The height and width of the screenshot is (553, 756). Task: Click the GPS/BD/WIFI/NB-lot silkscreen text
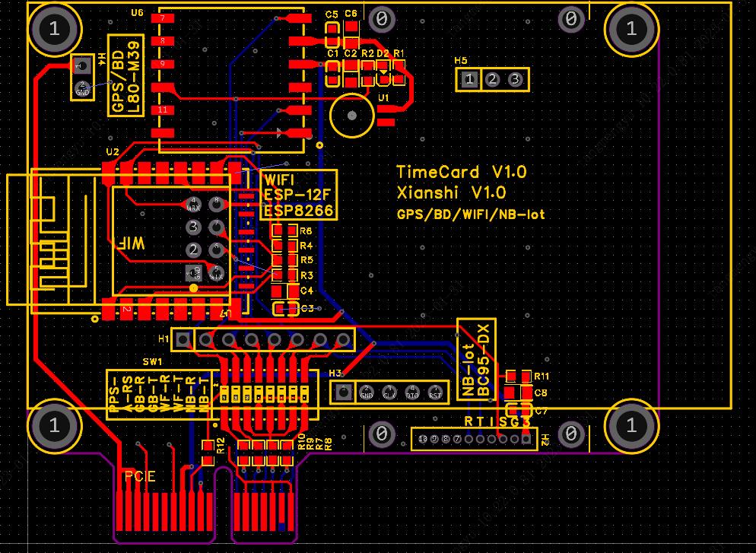click(471, 214)
